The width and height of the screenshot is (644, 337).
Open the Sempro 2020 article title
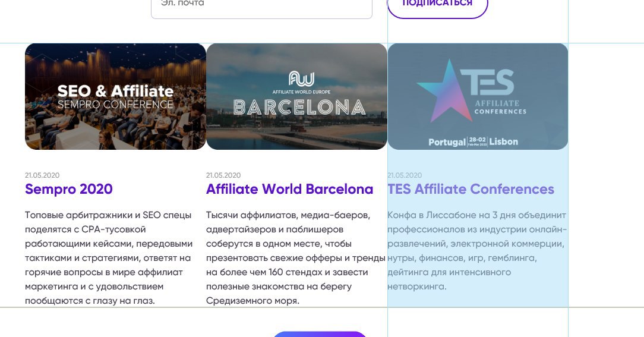(x=68, y=189)
